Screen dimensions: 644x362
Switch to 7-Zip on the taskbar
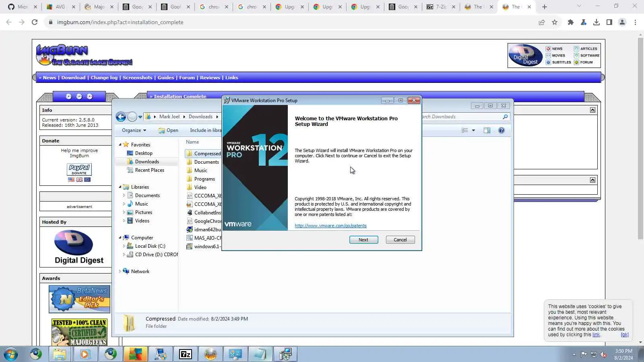(186, 354)
